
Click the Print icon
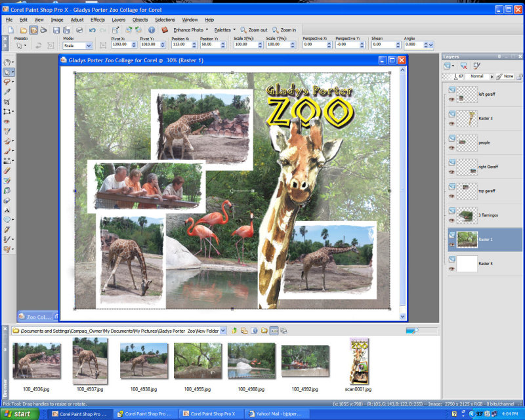coord(79,30)
